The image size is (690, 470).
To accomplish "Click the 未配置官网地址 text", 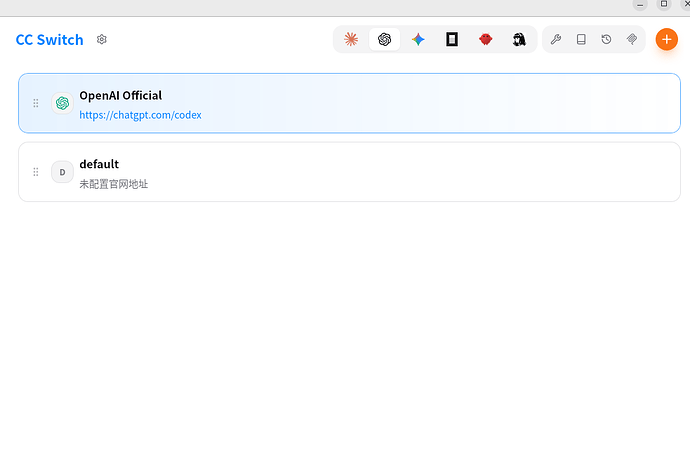I will click(114, 184).
